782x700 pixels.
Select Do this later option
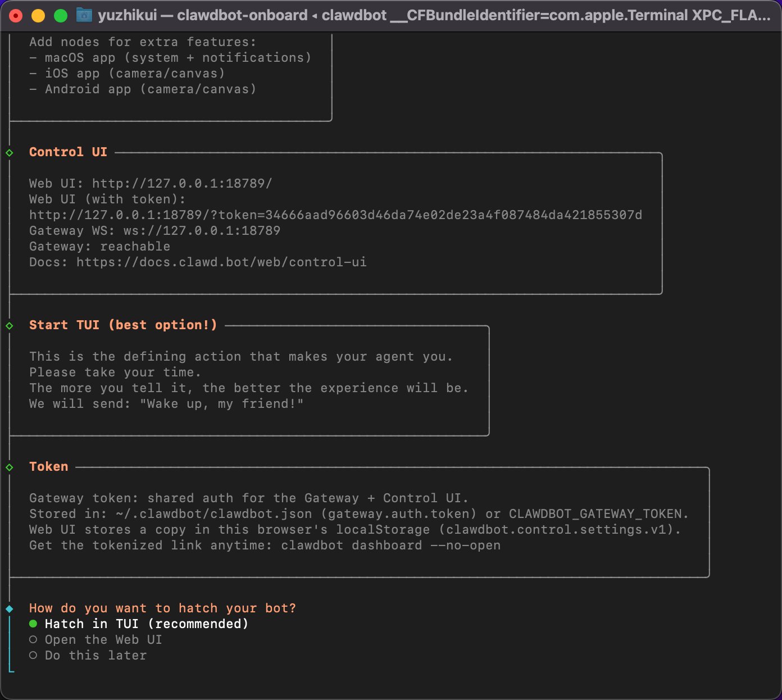(88, 655)
